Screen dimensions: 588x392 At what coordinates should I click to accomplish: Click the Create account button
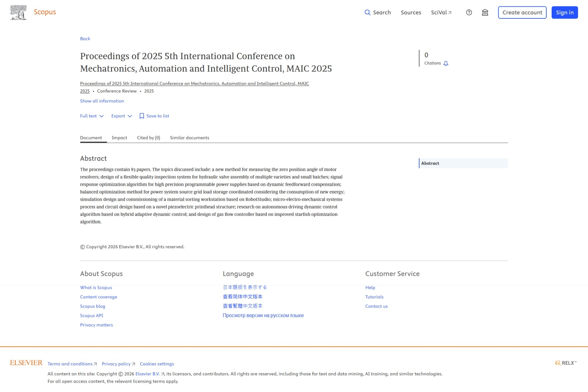(522, 12)
